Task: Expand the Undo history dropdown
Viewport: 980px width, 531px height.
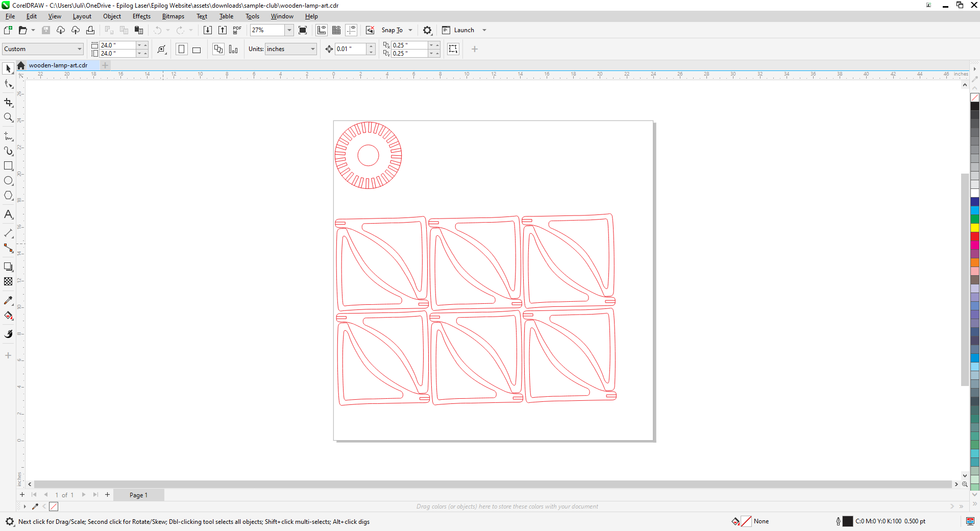Action: point(168,30)
